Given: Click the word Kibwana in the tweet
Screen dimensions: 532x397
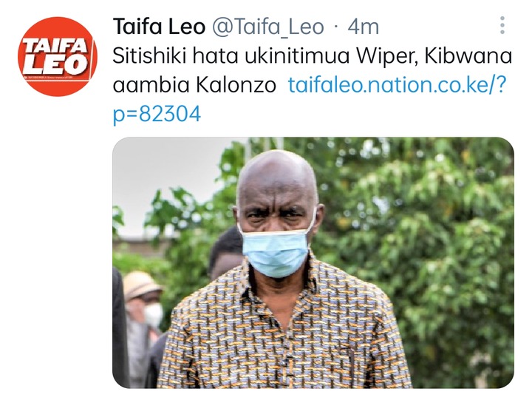Looking at the screenshot, I should 468,55.
